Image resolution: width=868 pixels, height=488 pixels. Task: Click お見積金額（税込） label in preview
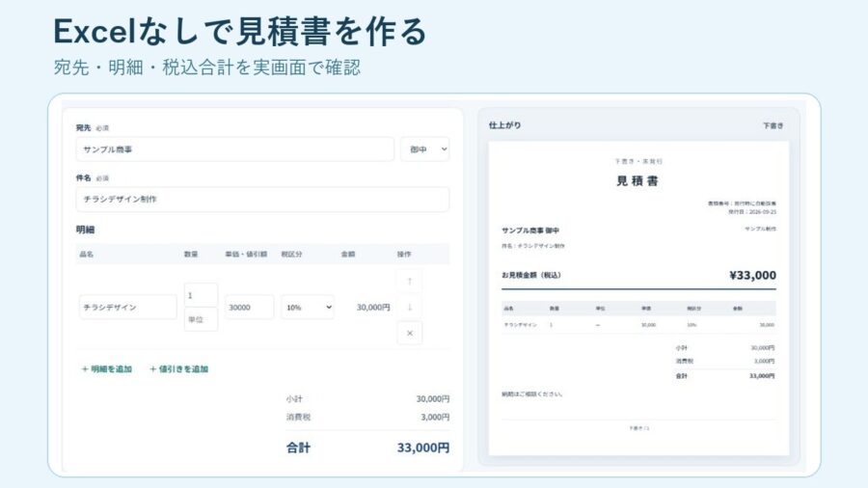530,275
